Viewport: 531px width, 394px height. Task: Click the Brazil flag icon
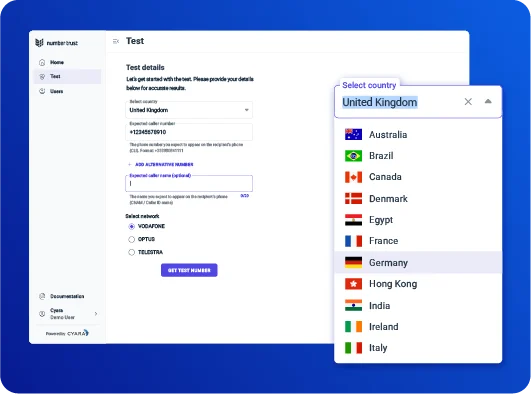[353, 156]
